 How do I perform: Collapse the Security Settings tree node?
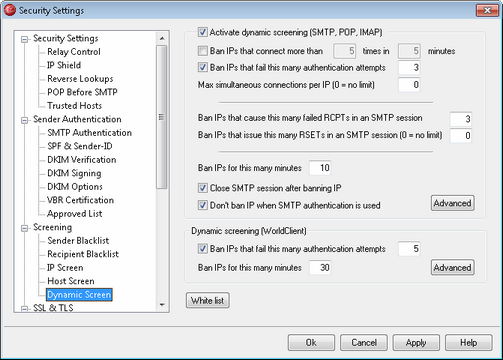24,39
